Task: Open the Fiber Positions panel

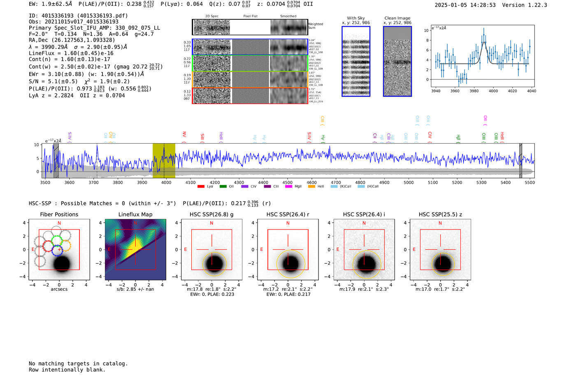Action: 59,250
